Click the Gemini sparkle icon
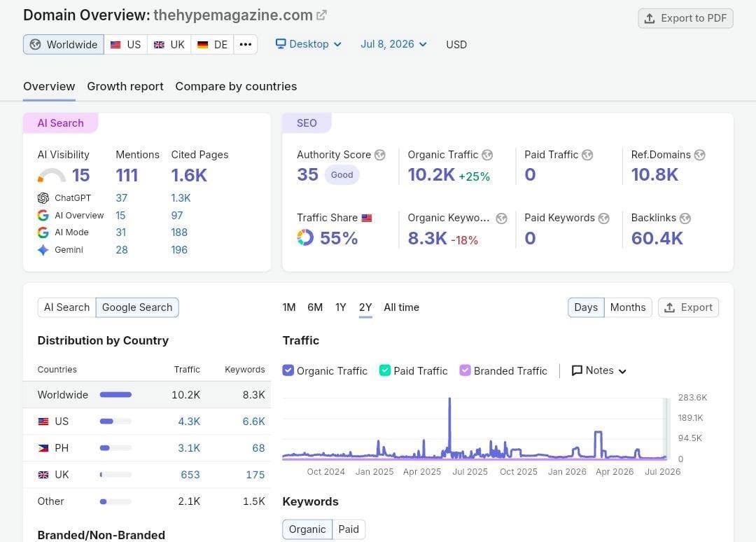 (43, 250)
